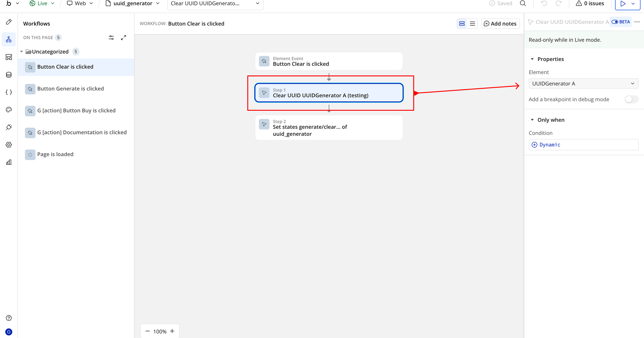Open the Logs chart icon
This screenshot has height=338, width=644.
(x=9, y=162)
